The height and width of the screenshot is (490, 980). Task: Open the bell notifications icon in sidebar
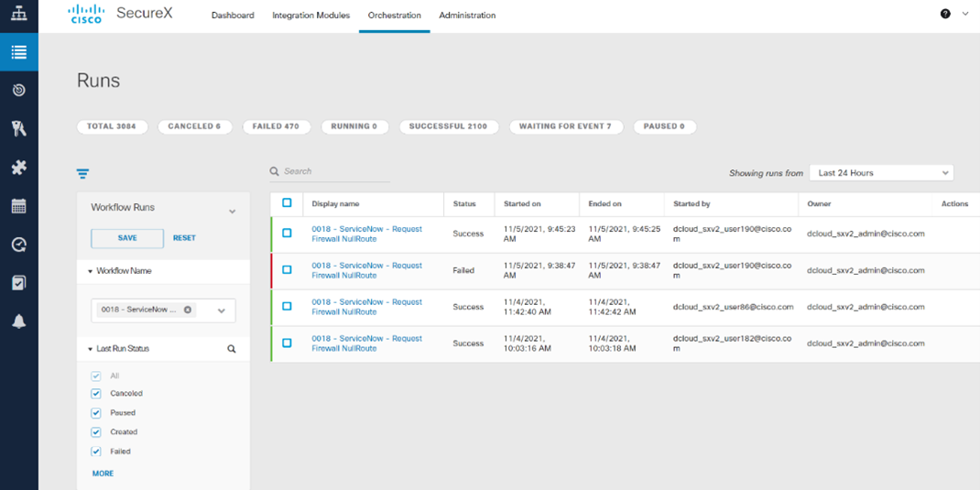click(x=18, y=321)
